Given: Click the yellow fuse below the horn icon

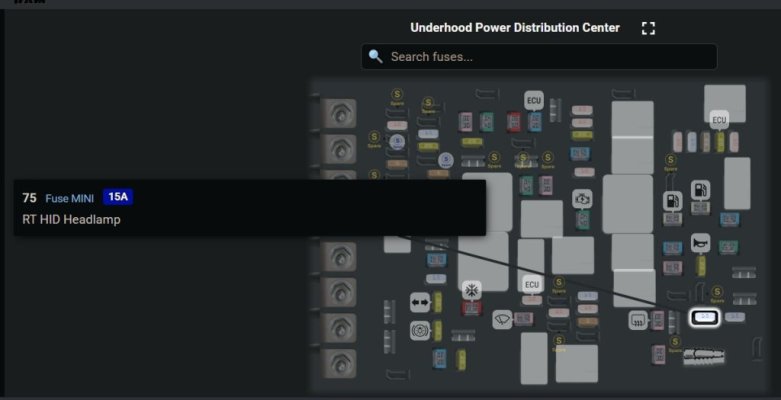Looking at the screenshot, I should (x=700, y=266).
